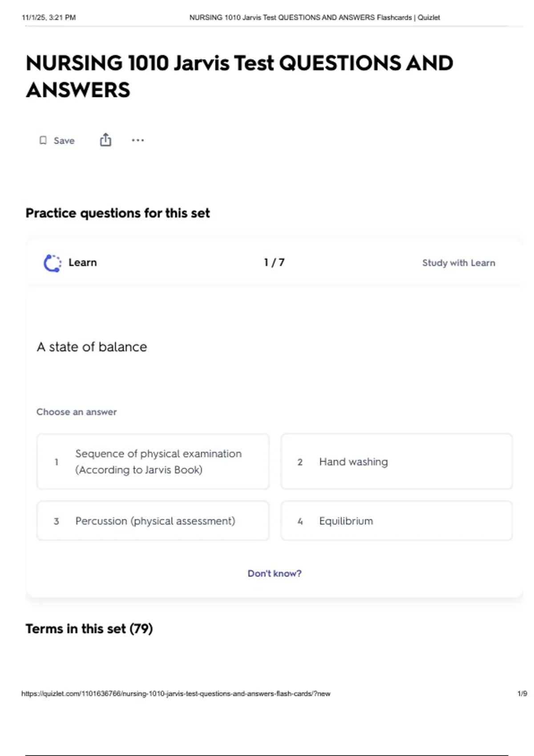Click the question text A state of balance

tap(92, 347)
